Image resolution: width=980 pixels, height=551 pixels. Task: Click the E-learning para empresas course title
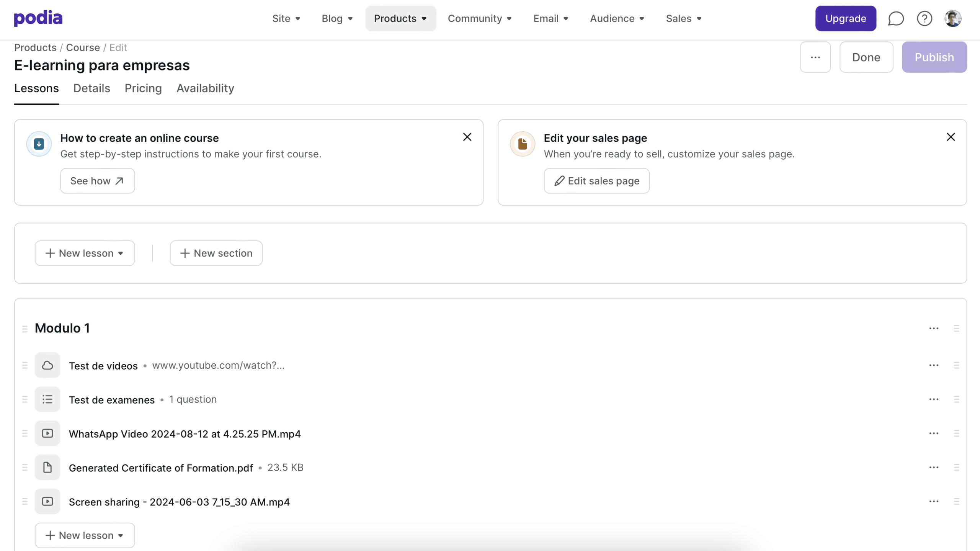[102, 65]
